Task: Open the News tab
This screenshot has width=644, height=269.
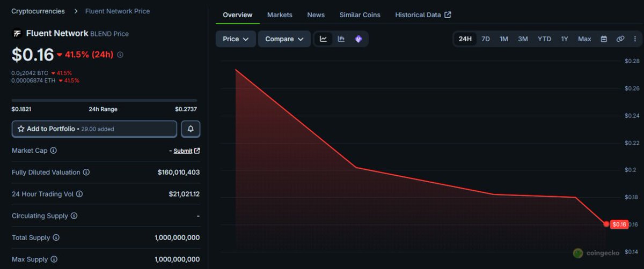Action: (316, 15)
